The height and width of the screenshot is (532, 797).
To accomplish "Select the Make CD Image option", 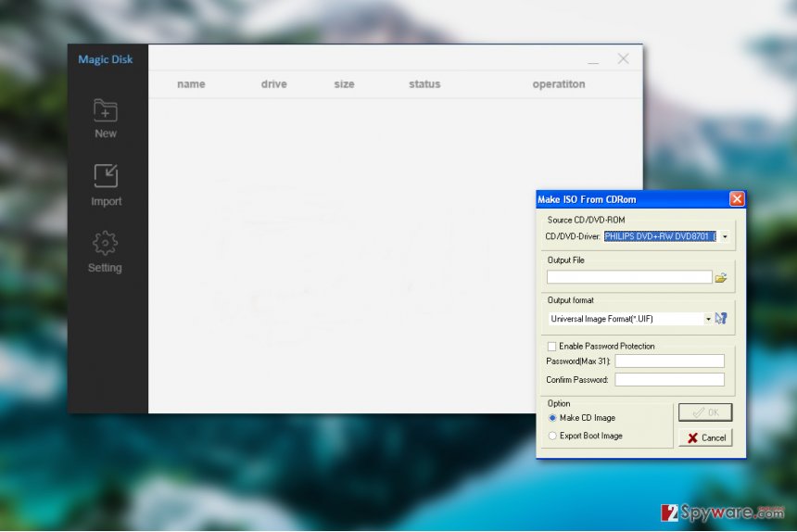I will (553, 418).
